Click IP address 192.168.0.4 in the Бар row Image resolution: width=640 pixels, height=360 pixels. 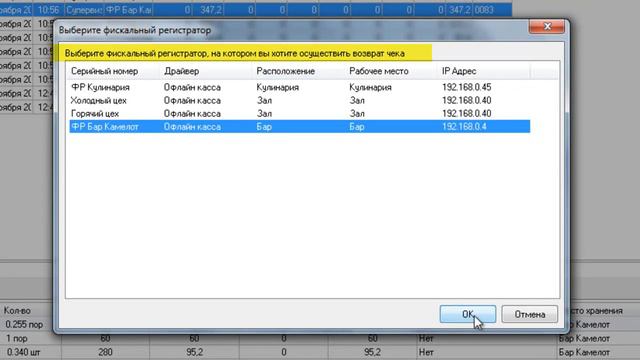tap(464, 127)
